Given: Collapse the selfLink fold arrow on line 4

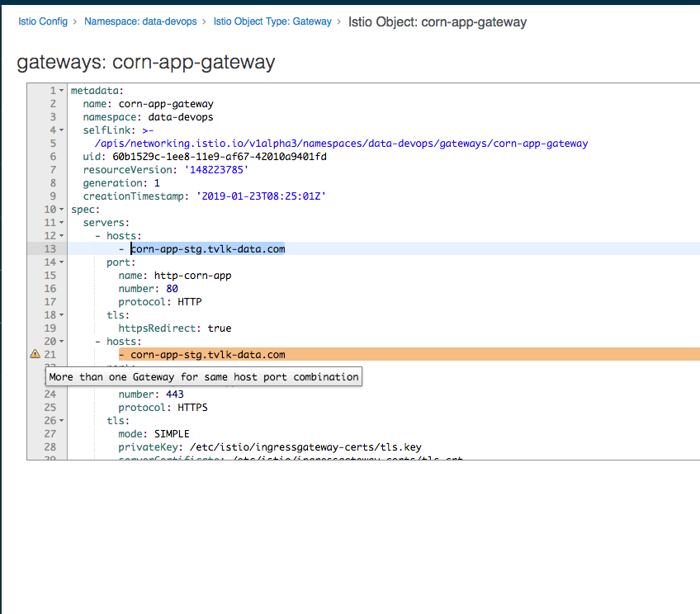Looking at the screenshot, I should click(x=62, y=130).
